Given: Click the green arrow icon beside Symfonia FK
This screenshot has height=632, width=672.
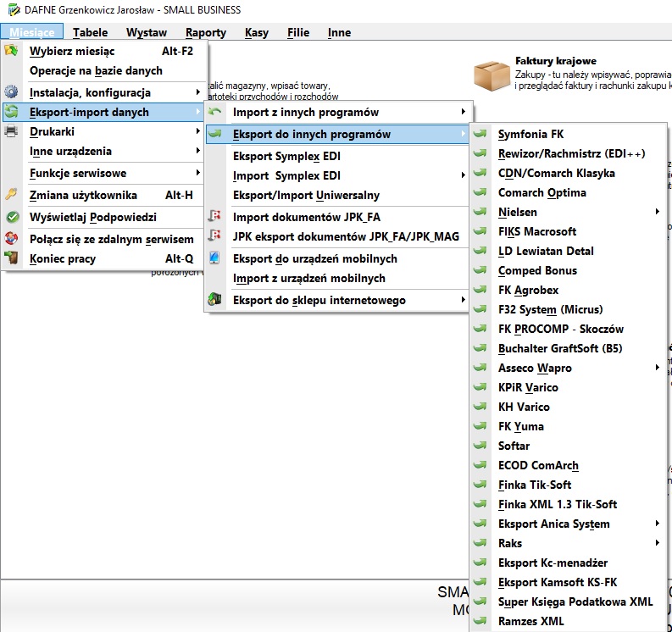Looking at the screenshot, I should click(480, 133).
